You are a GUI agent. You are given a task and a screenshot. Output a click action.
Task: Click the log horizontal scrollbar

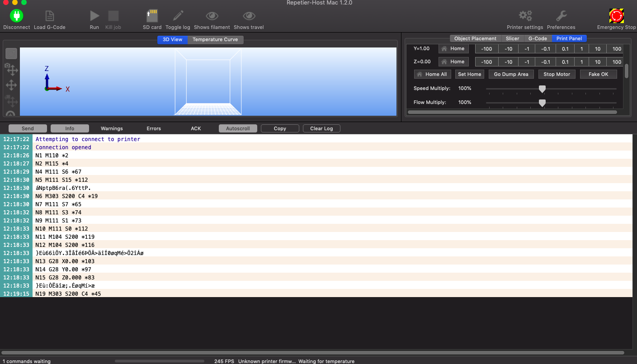(313, 353)
